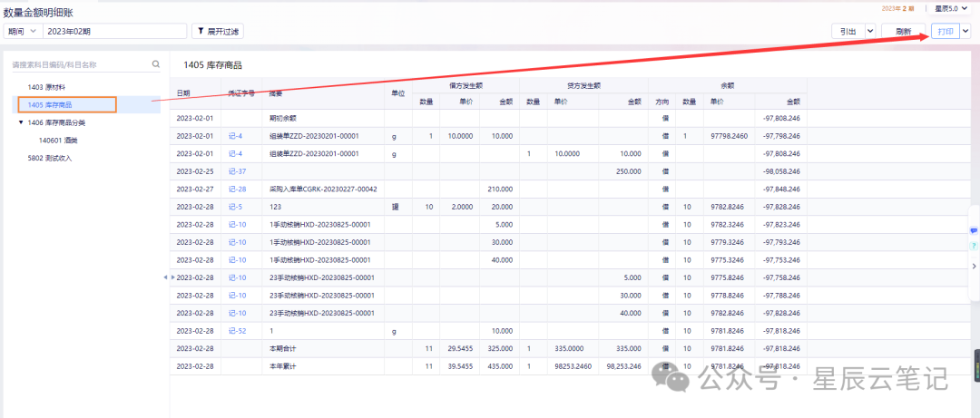
Task: Select 1406 库存商品分类 tree item
Action: pyautogui.click(x=56, y=122)
